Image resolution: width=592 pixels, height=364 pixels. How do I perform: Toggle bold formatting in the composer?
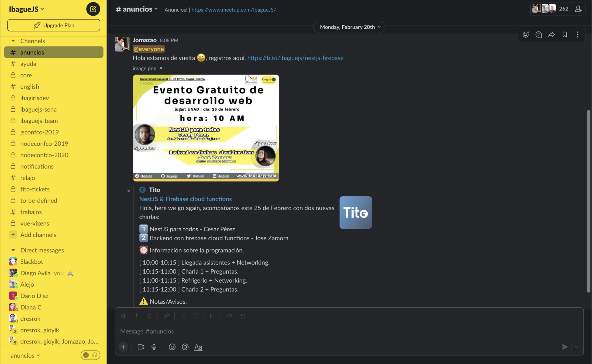(x=123, y=316)
